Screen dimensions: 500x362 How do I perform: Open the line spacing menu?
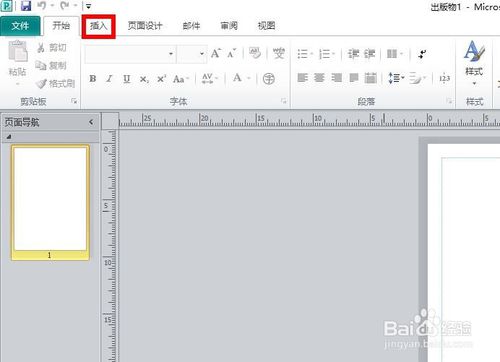coord(396,78)
